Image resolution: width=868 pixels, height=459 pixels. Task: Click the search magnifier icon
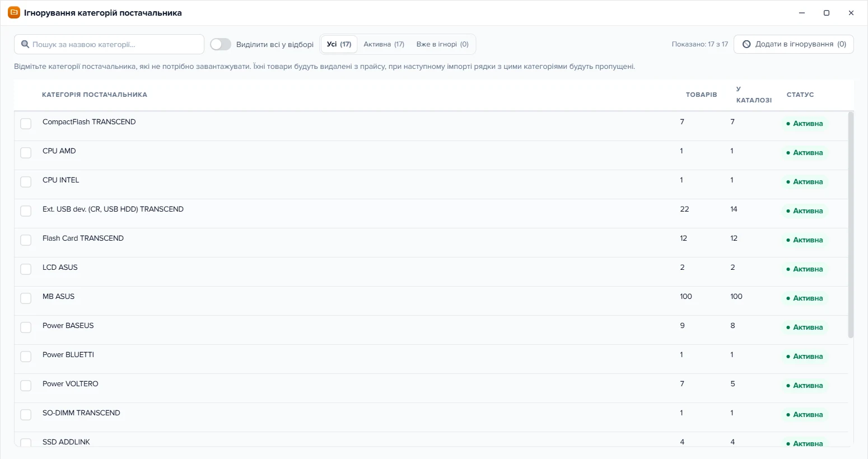click(x=25, y=44)
